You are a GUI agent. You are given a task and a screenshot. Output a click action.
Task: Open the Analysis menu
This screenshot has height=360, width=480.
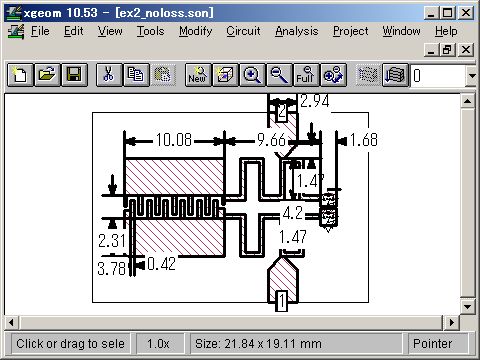point(297,31)
